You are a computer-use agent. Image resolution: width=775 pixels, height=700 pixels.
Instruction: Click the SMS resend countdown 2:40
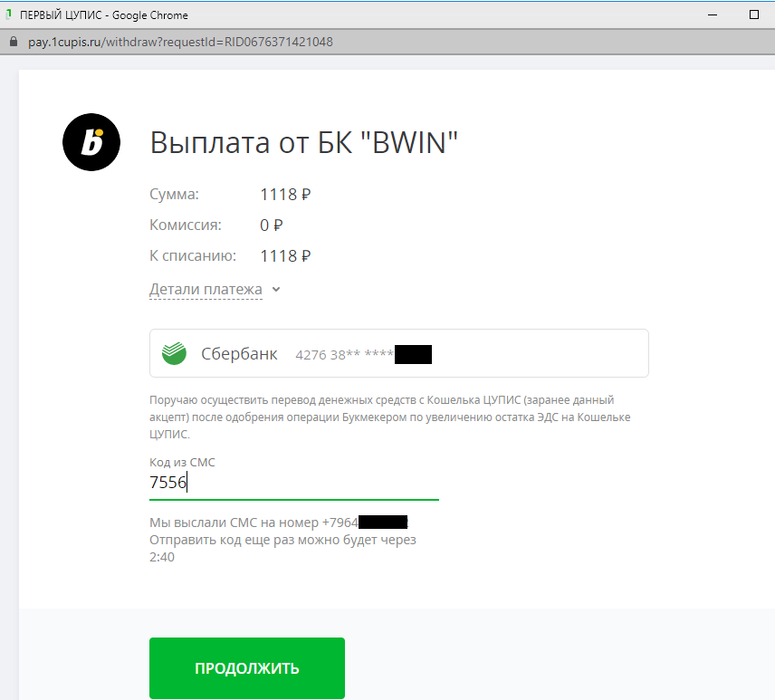coord(162,557)
